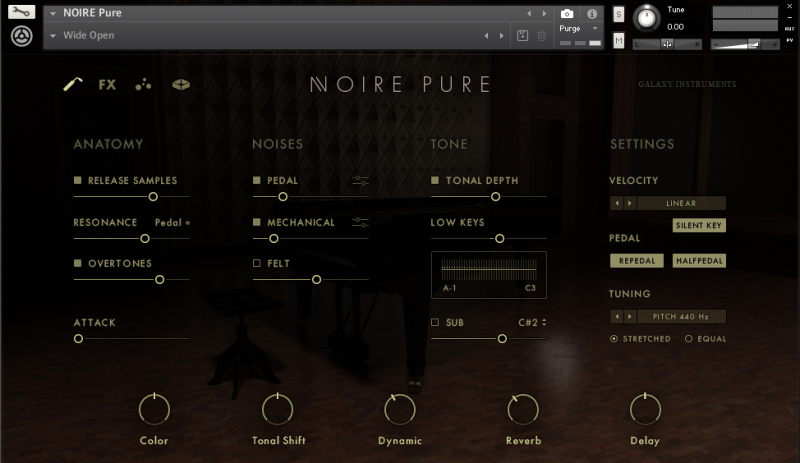Open the Pitch 440 Hz selector

coord(681,316)
